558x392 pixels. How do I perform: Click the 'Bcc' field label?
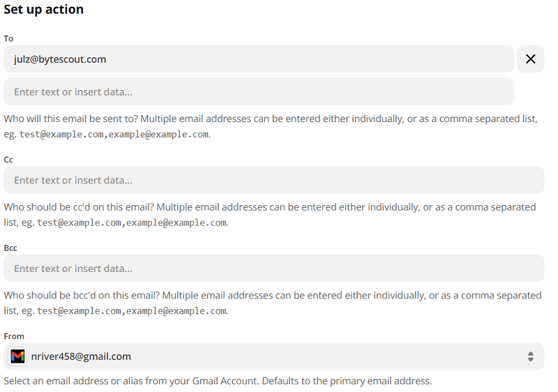pyautogui.click(x=10, y=248)
